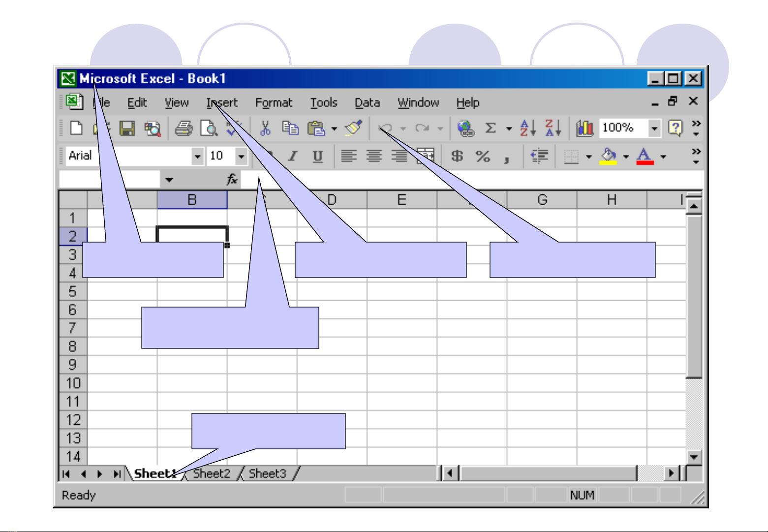Toggle italic formatting
Image resolution: width=768 pixels, height=532 pixels.
[x=293, y=156]
